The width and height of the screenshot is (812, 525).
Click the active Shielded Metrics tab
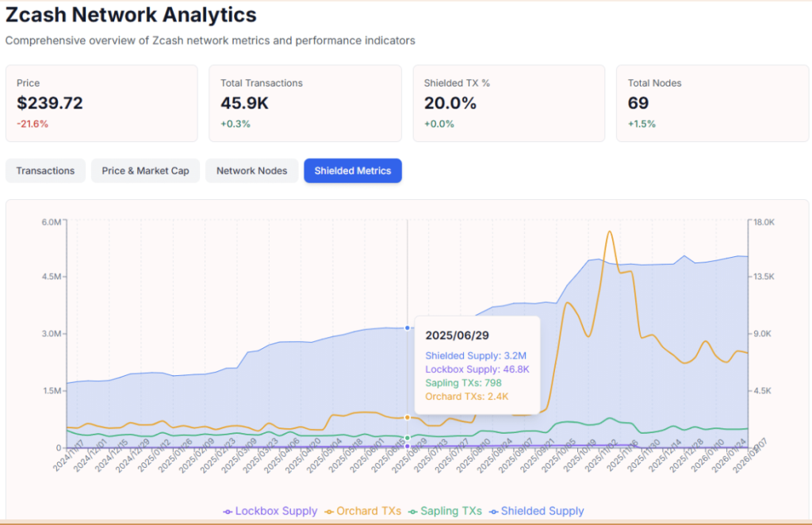(352, 171)
